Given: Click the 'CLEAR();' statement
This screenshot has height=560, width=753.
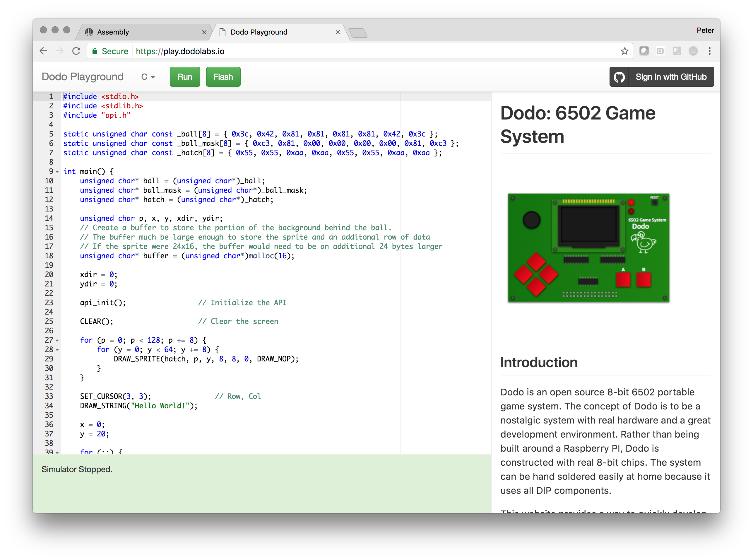Looking at the screenshot, I should [97, 322].
